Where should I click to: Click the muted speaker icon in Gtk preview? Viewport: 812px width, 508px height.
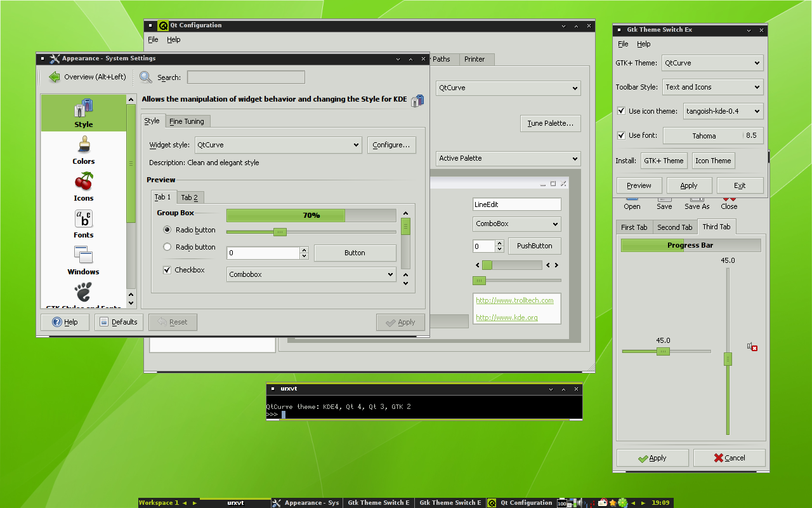click(x=752, y=347)
